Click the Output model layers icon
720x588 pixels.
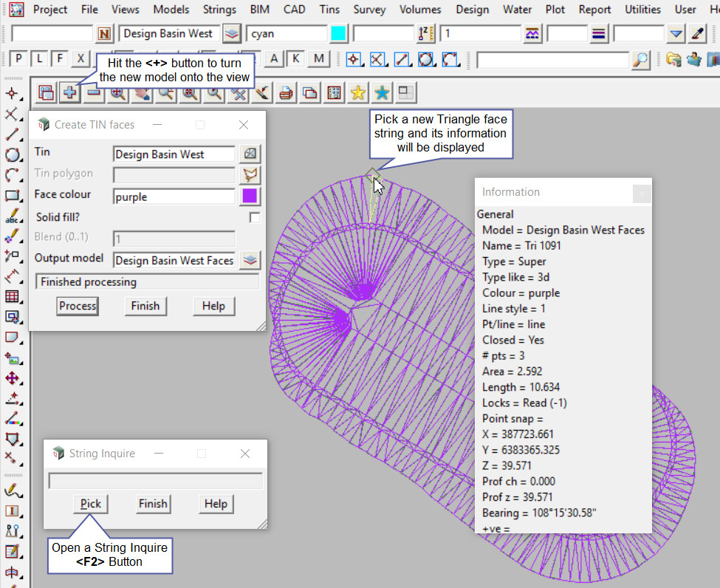[251, 260]
